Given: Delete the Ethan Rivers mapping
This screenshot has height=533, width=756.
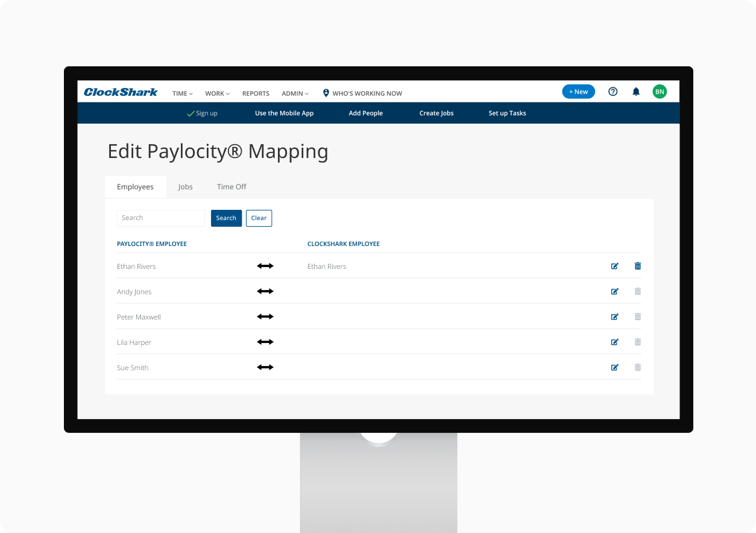Looking at the screenshot, I should point(638,266).
